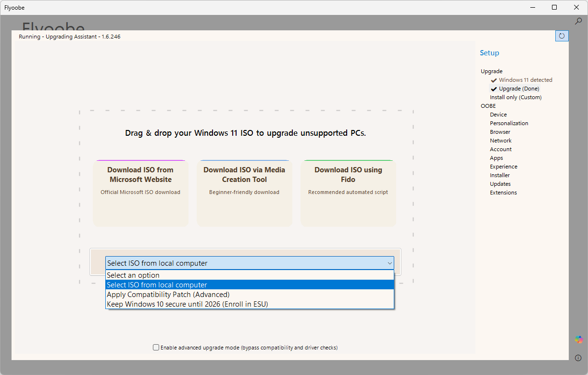Click Download ISO using Fido card
The image size is (588, 375).
348,193
